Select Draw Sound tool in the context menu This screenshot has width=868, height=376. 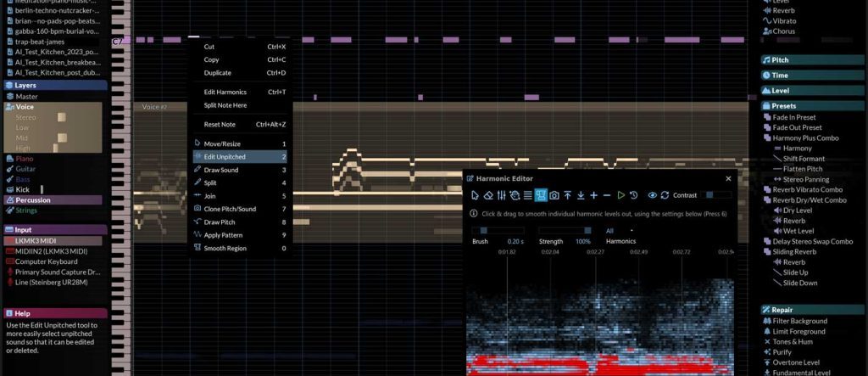240,170
